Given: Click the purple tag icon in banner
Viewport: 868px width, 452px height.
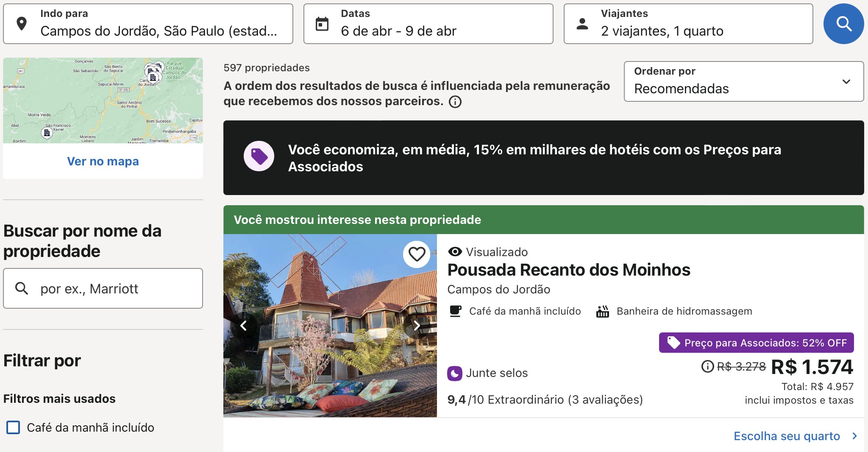Looking at the screenshot, I should point(259,156).
